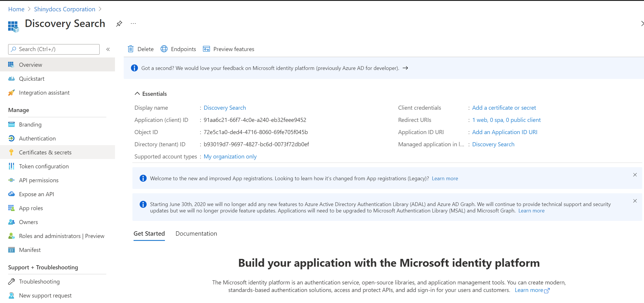The width and height of the screenshot is (644, 303).
Task: Close the ADAL deprecation notice banner
Action: [635, 201]
